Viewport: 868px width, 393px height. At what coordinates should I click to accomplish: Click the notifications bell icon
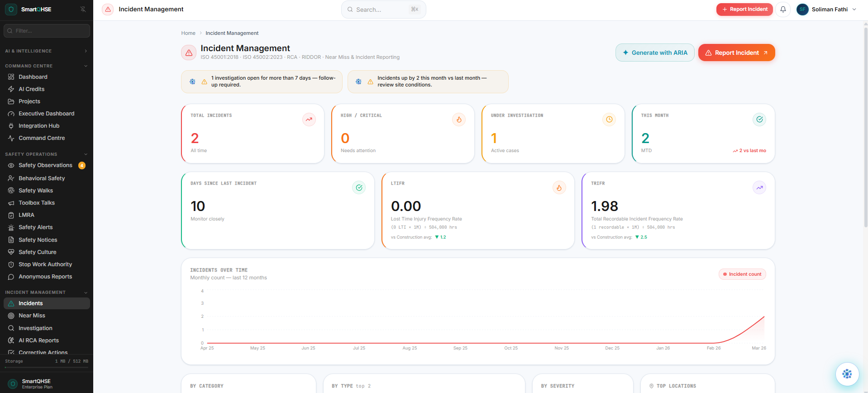coord(783,10)
